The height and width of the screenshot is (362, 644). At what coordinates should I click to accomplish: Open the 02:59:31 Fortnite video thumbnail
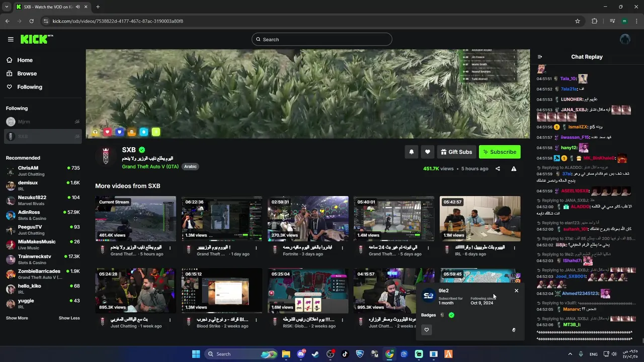click(308, 219)
